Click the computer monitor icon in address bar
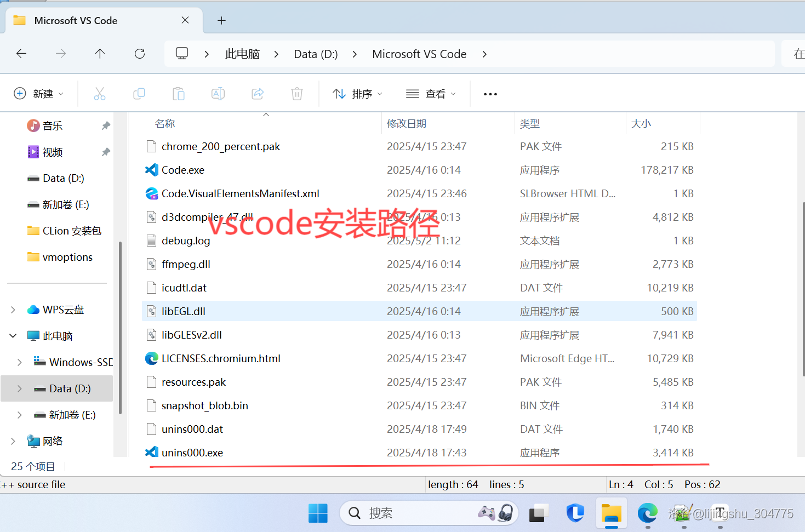Screen dimensions: 805x532 tap(182, 53)
